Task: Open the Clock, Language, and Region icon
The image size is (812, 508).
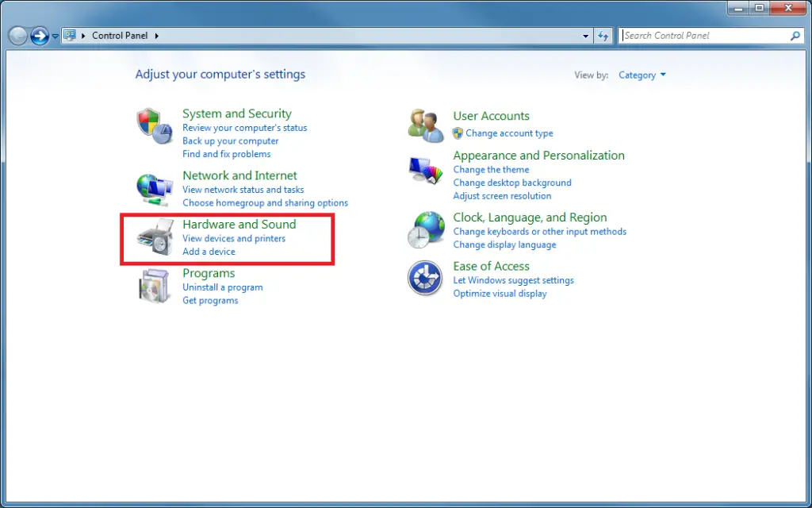Action: click(426, 230)
